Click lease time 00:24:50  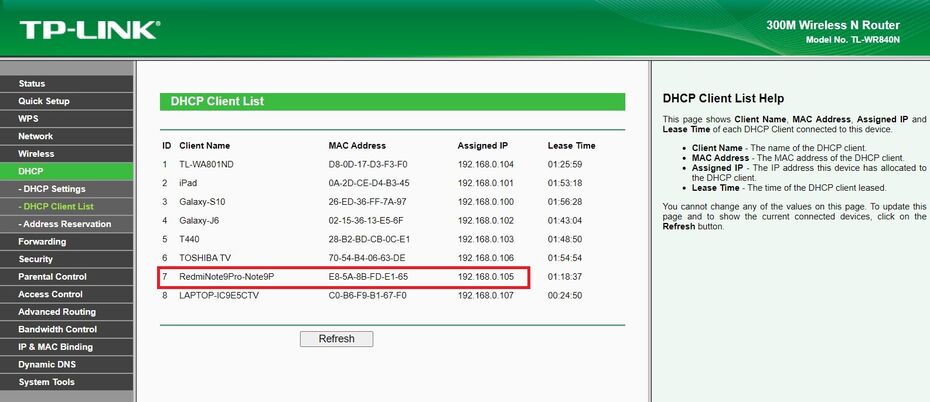[565, 295]
